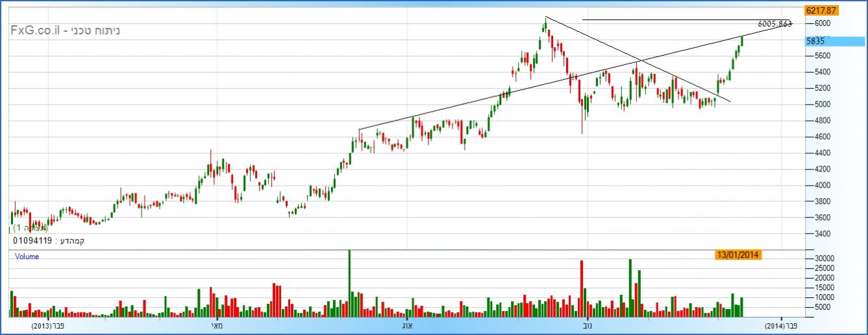Image resolution: width=868 pixels, height=335 pixels.
Task: Click the peak candlestick where descending trendline starts
Action: point(545,24)
